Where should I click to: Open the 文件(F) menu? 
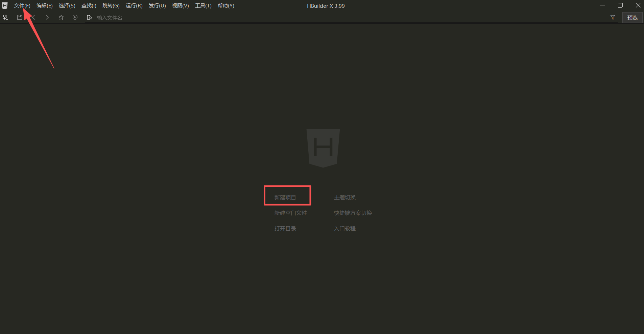pyautogui.click(x=22, y=6)
